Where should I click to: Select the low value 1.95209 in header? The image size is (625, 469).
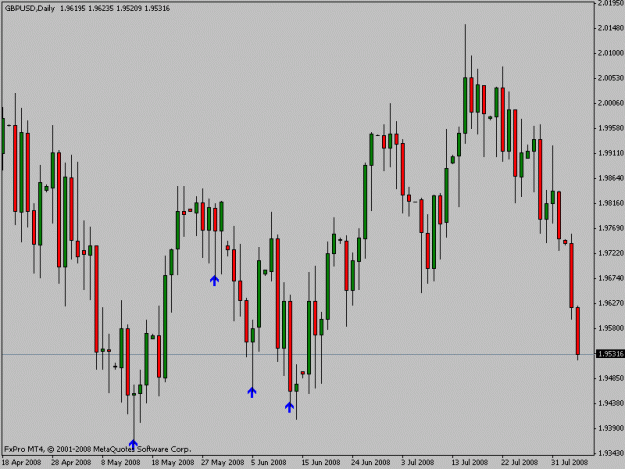pos(129,8)
